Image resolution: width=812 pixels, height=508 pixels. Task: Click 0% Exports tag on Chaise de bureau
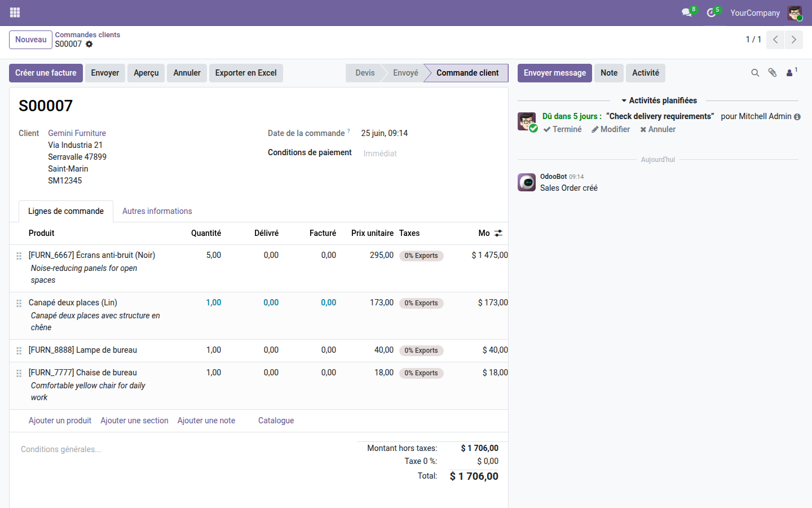[x=421, y=373]
